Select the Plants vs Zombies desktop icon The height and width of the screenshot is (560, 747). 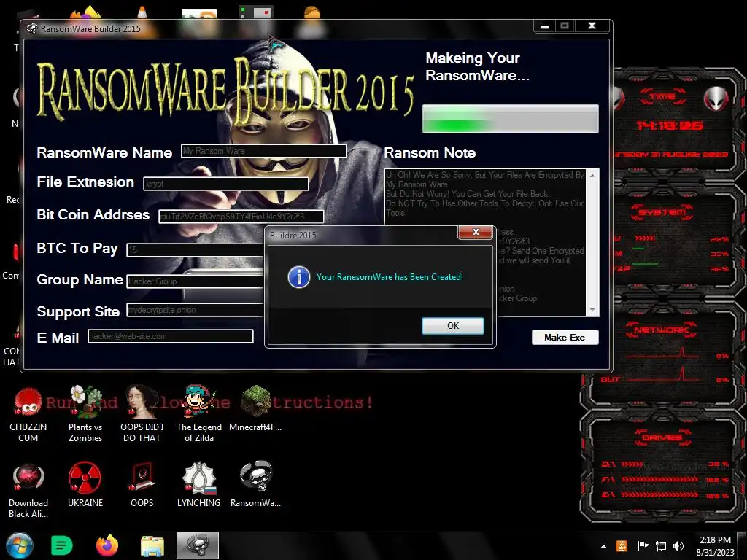pyautogui.click(x=85, y=414)
